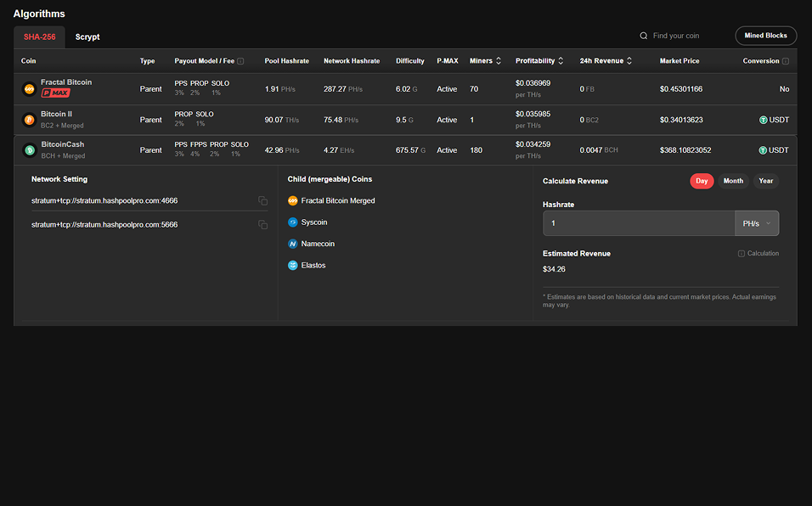This screenshot has height=506, width=812.
Task: Expand the Fractal Bitcoin row
Action: coord(405,89)
